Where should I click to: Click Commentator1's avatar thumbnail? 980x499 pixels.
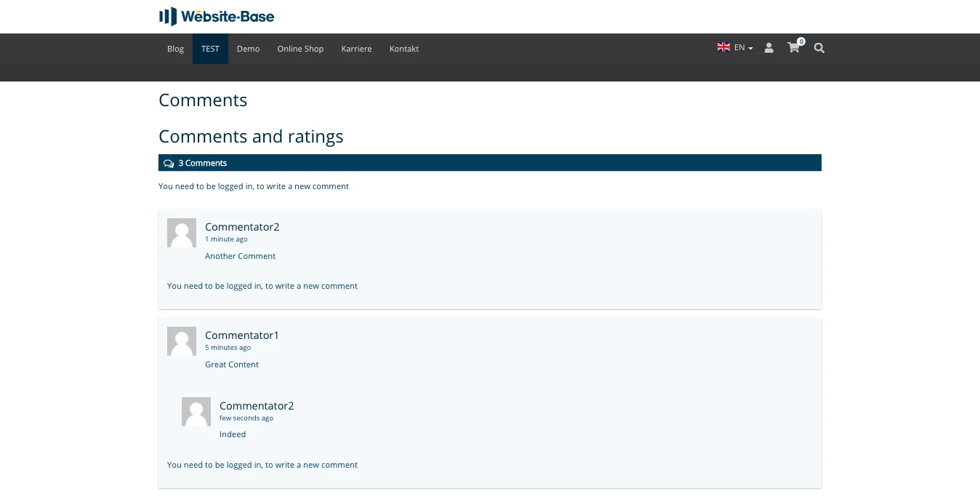pyautogui.click(x=181, y=340)
